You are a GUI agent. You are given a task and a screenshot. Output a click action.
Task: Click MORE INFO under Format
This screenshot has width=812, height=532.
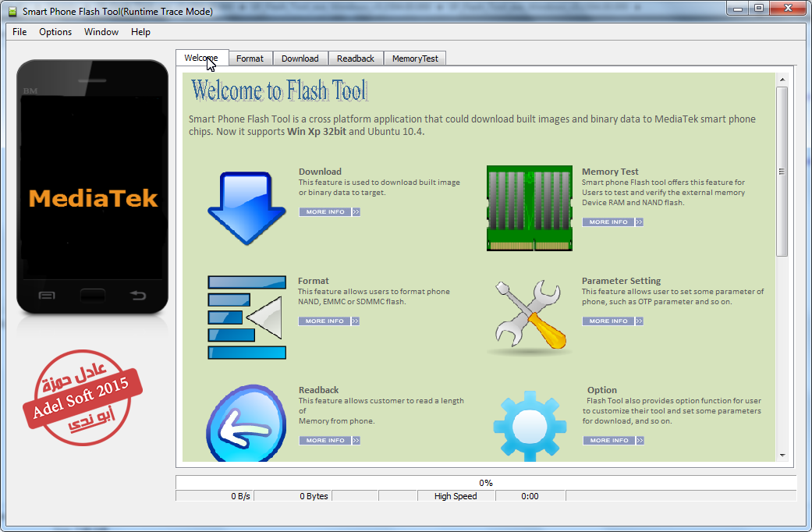pyautogui.click(x=329, y=321)
